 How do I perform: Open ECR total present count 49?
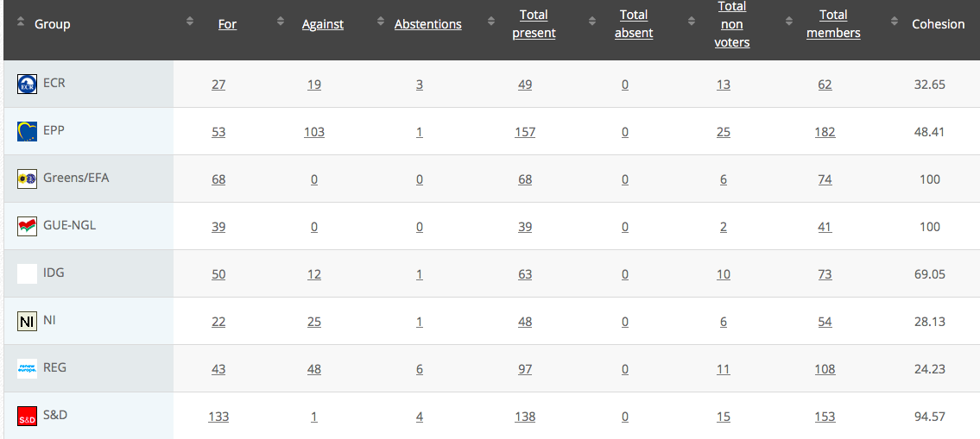pyautogui.click(x=525, y=85)
